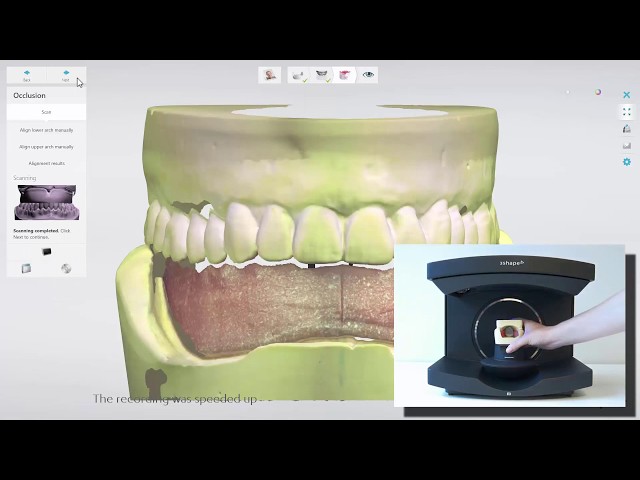The height and width of the screenshot is (480, 640).
Task: Toggle full screen view
Action: [627, 111]
